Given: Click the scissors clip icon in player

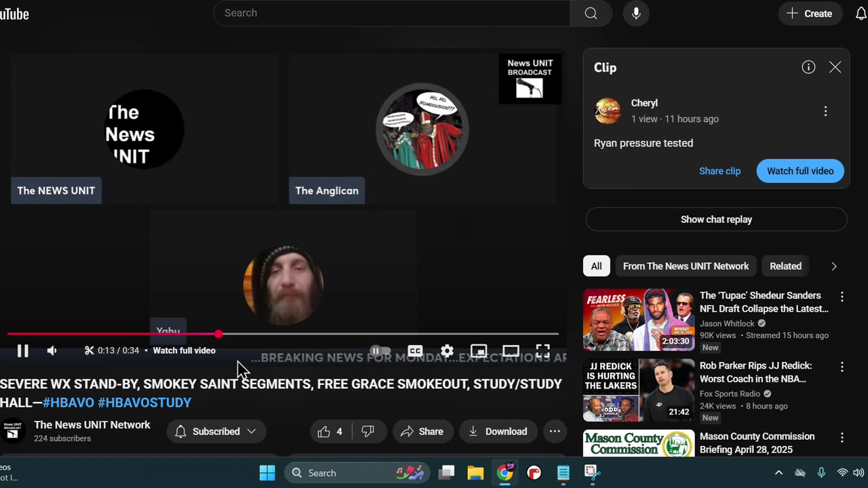Looking at the screenshot, I should (89, 350).
